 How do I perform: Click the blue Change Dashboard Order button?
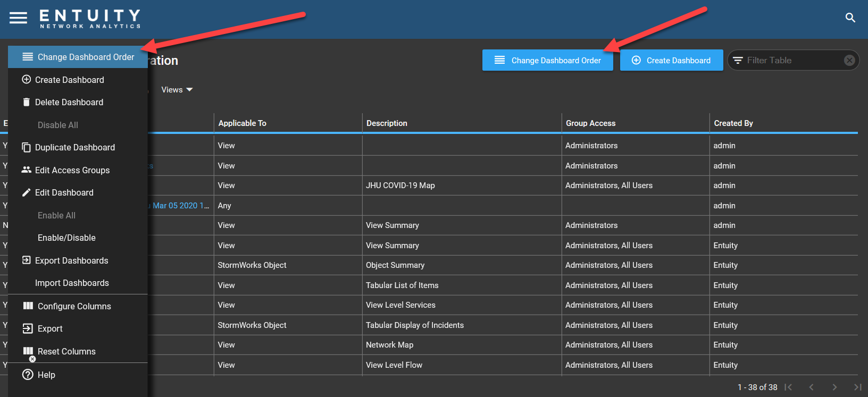click(x=547, y=60)
